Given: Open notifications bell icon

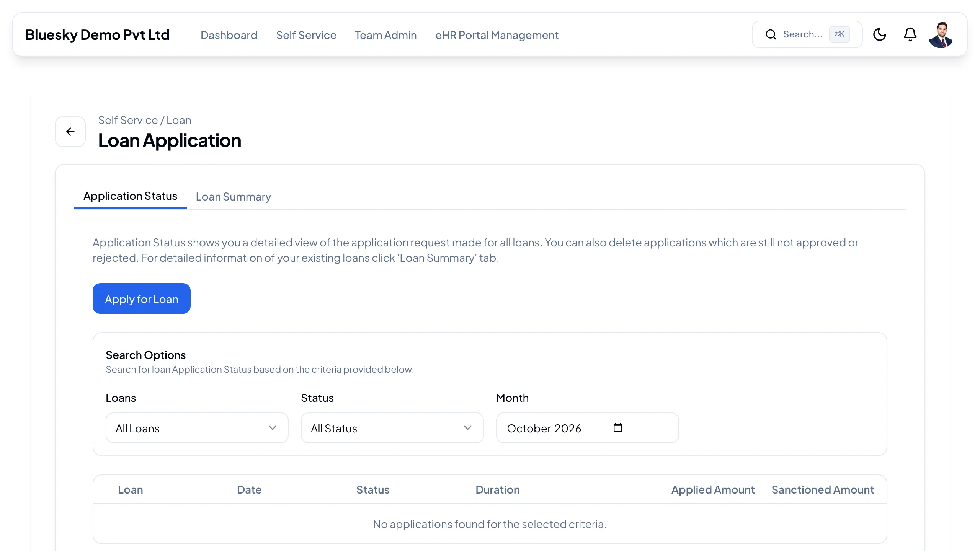Looking at the screenshot, I should [910, 34].
